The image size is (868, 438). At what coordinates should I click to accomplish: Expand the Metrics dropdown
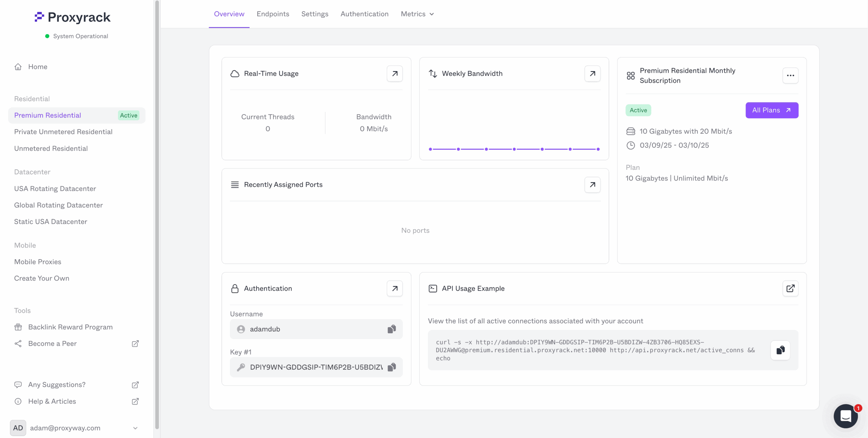click(x=417, y=14)
